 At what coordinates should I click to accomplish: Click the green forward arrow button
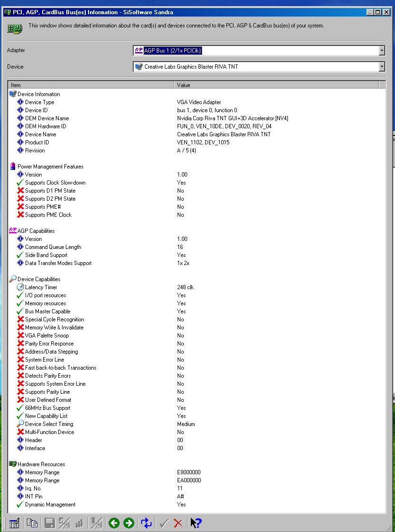click(x=129, y=523)
